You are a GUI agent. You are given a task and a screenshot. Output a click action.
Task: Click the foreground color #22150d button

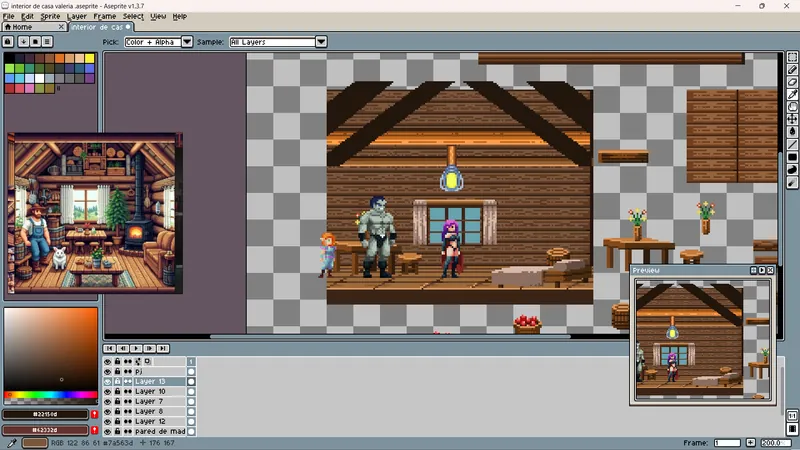point(45,414)
